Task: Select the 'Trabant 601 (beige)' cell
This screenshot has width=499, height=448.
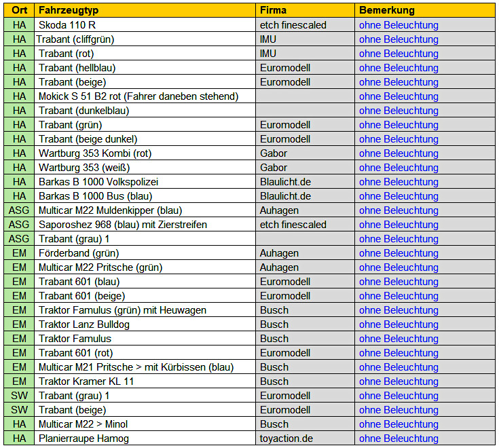Action: pos(145,296)
